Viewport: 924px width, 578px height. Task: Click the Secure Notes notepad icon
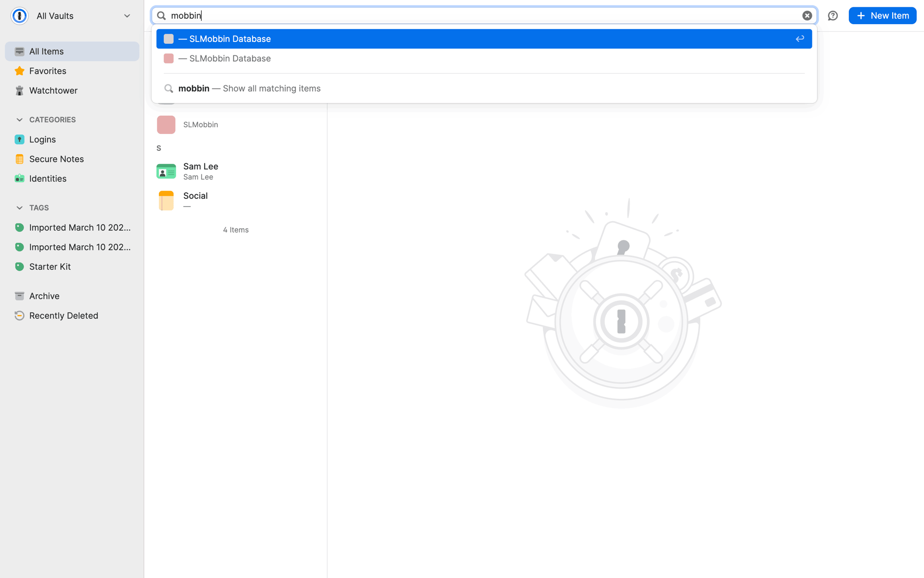(x=19, y=159)
